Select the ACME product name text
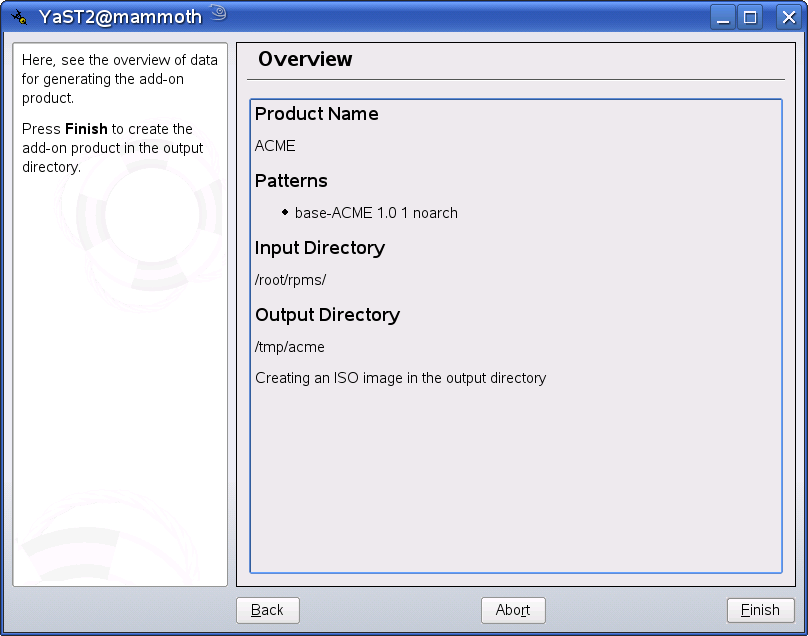 click(x=275, y=146)
